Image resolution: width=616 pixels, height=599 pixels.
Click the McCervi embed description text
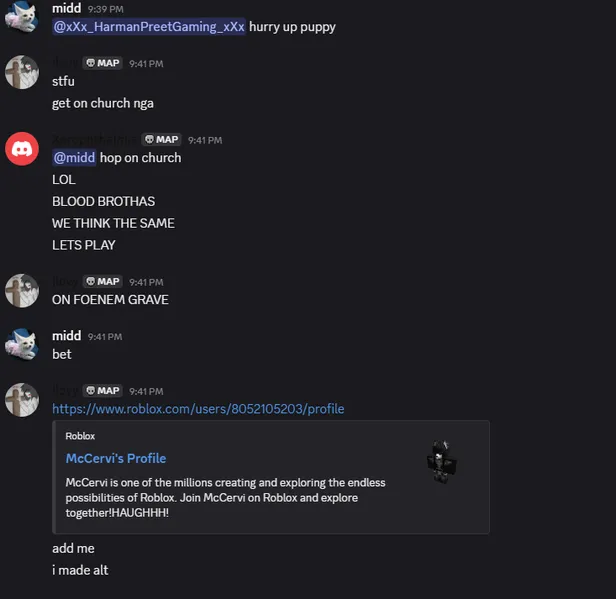[x=225, y=497]
